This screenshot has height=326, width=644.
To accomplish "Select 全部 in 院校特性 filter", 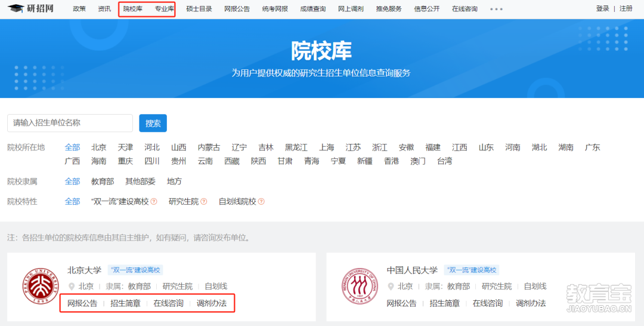I will click(72, 201).
